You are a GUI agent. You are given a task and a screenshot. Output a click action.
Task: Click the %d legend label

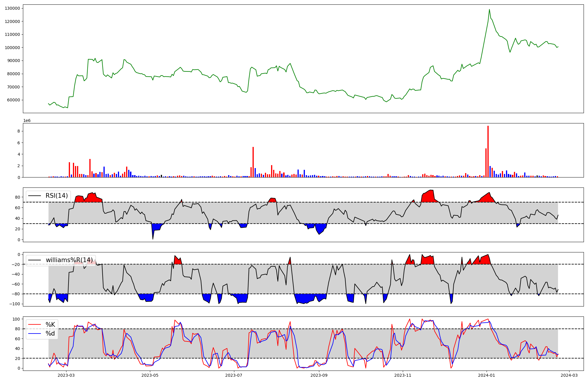point(50,334)
